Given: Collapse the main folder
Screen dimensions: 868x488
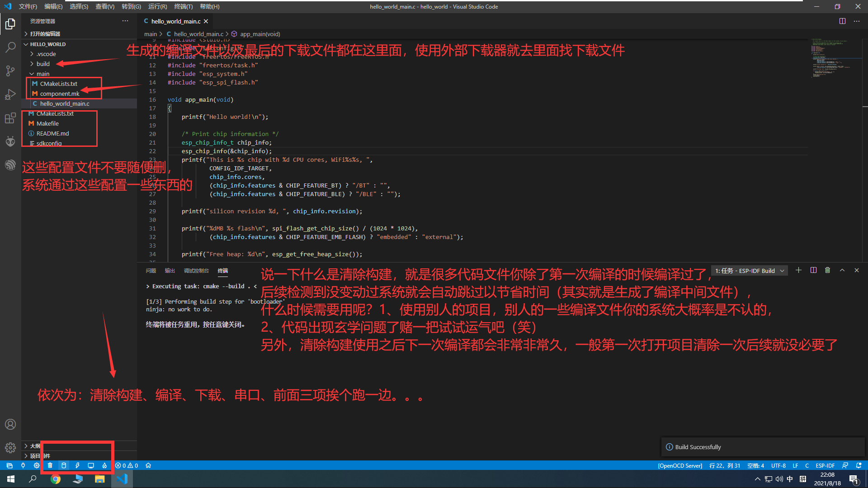Looking at the screenshot, I should pyautogui.click(x=43, y=74).
